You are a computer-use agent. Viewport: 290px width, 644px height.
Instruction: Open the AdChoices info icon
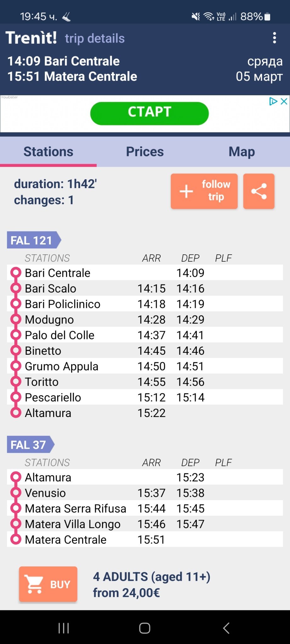(x=273, y=101)
